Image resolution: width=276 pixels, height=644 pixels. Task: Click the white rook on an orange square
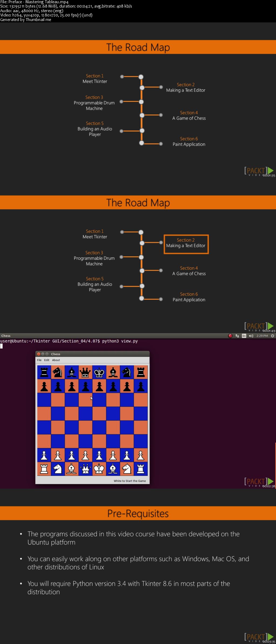(44, 469)
